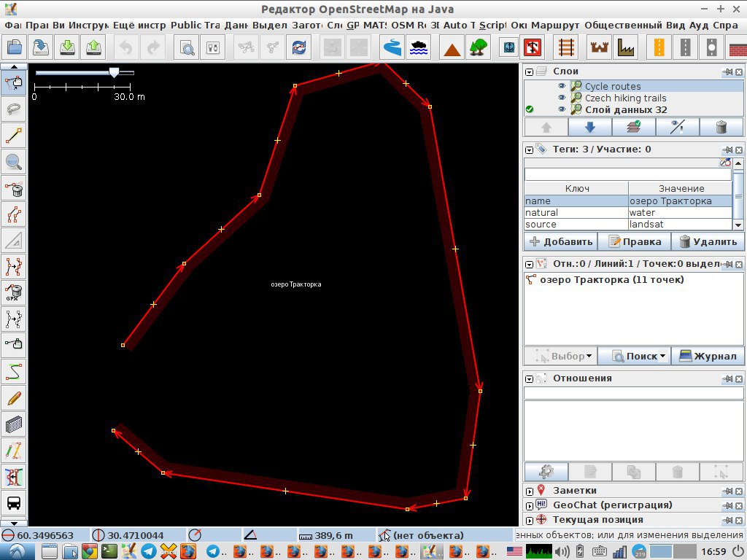Click the search objects magnifier toolbar icon
This screenshot has height=560, width=747.
[186, 47]
